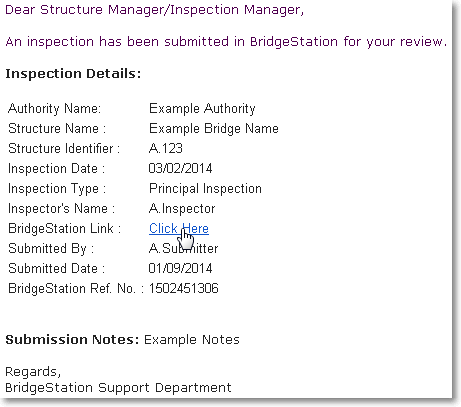Click the Inspection Type label

57,189
